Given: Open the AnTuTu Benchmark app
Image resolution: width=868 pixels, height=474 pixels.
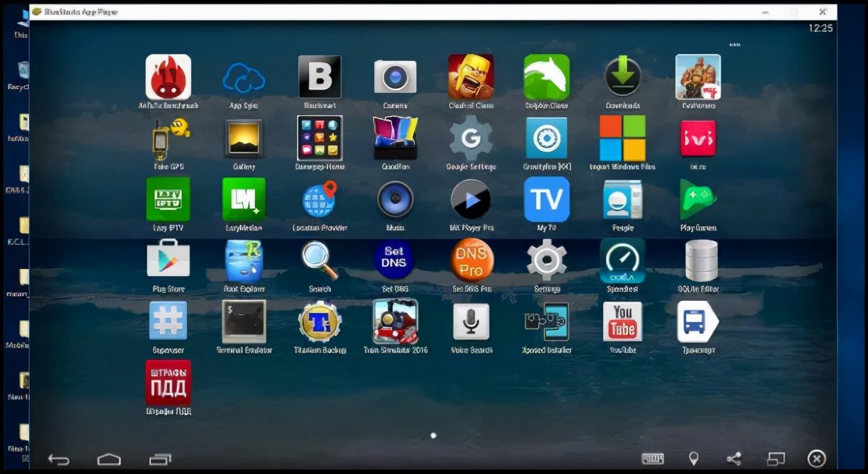Looking at the screenshot, I should [x=168, y=77].
